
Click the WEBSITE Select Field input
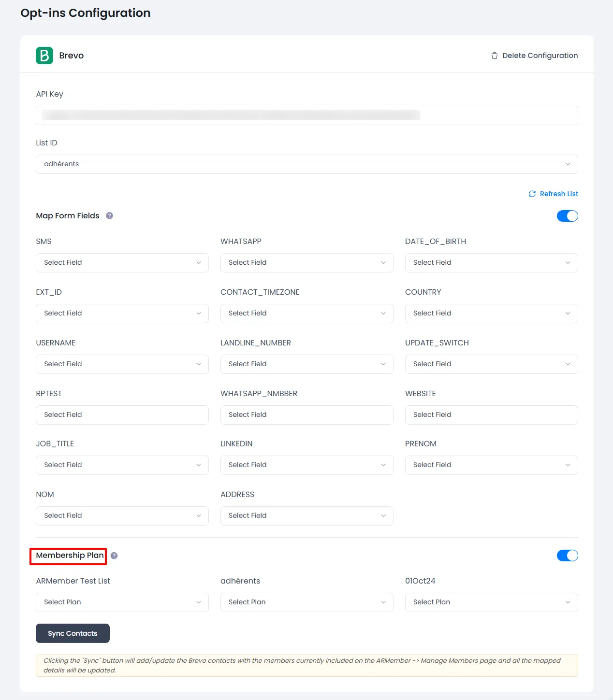[x=491, y=415]
